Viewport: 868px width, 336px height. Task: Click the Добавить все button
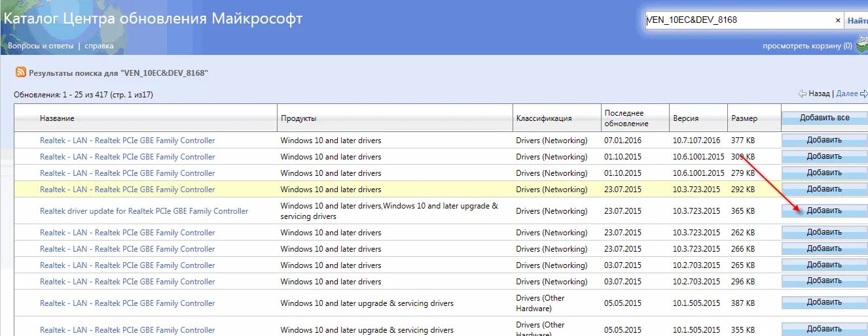824,118
